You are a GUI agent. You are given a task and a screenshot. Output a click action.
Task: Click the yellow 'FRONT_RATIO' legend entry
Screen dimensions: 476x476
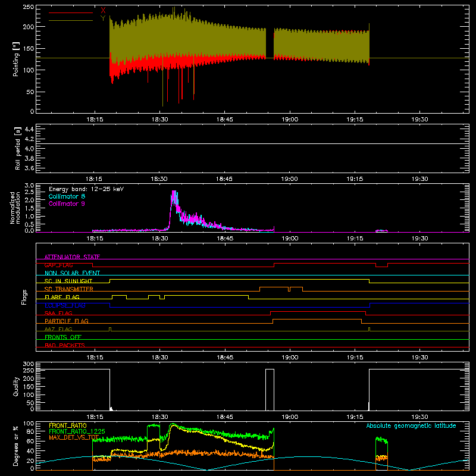(68, 425)
